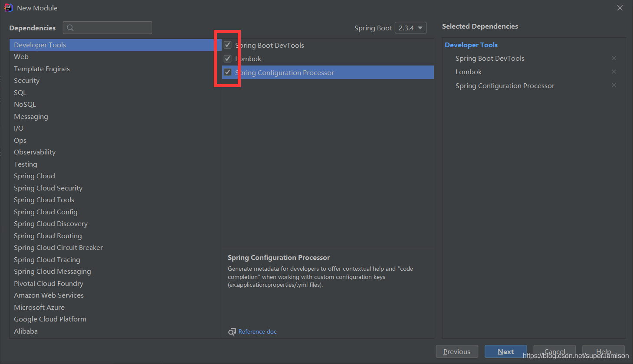Open the Spring Boot version dropdown
The width and height of the screenshot is (633, 364).
click(410, 28)
